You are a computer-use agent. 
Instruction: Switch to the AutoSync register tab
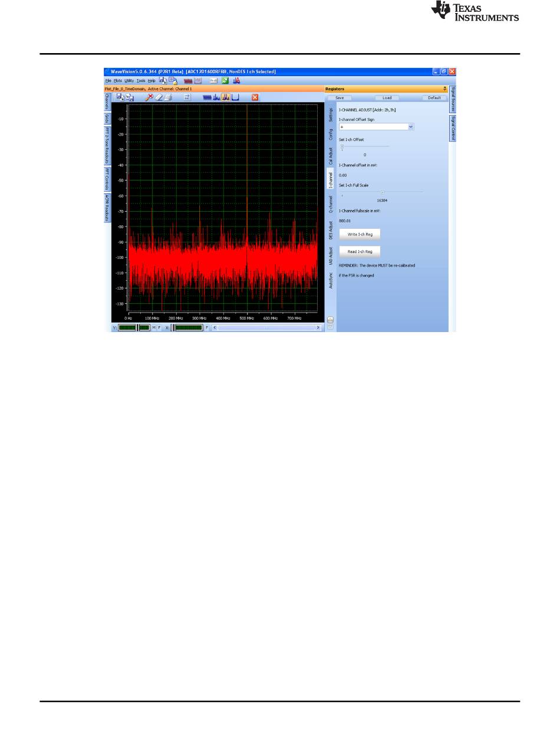pyautogui.click(x=331, y=280)
